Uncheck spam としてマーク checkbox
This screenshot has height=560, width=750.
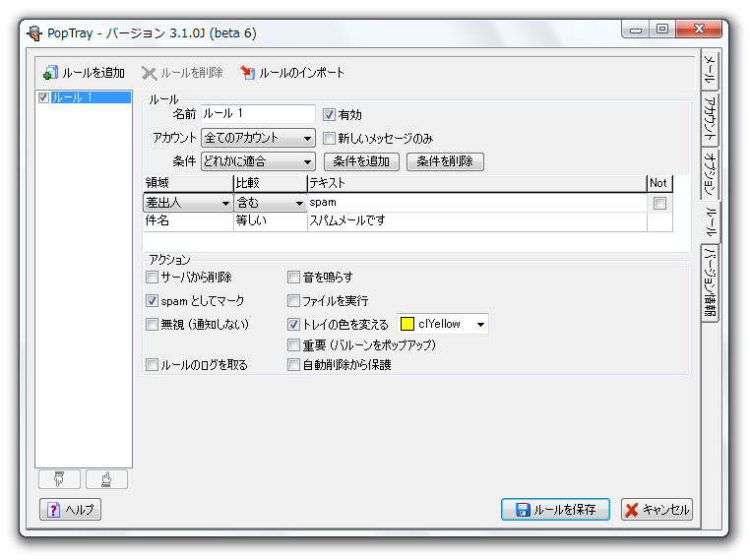(152, 301)
